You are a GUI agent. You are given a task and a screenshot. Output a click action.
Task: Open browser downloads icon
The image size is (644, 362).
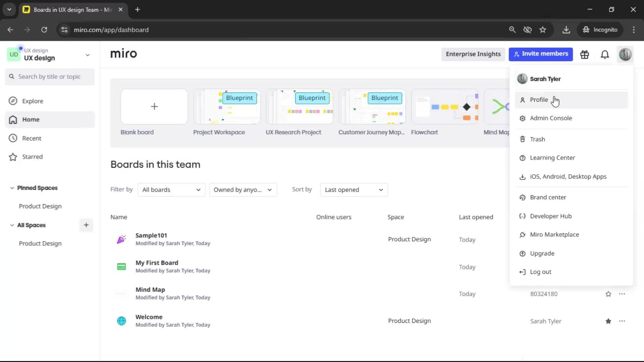click(566, 30)
